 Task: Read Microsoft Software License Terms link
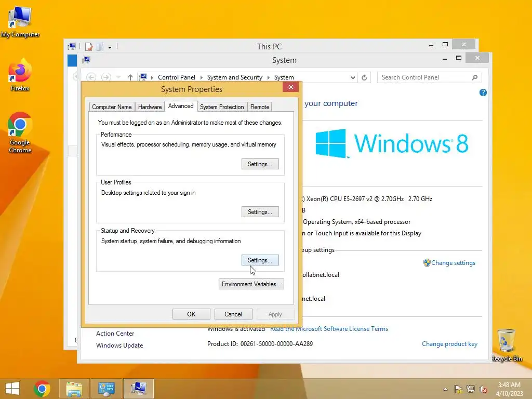click(329, 329)
